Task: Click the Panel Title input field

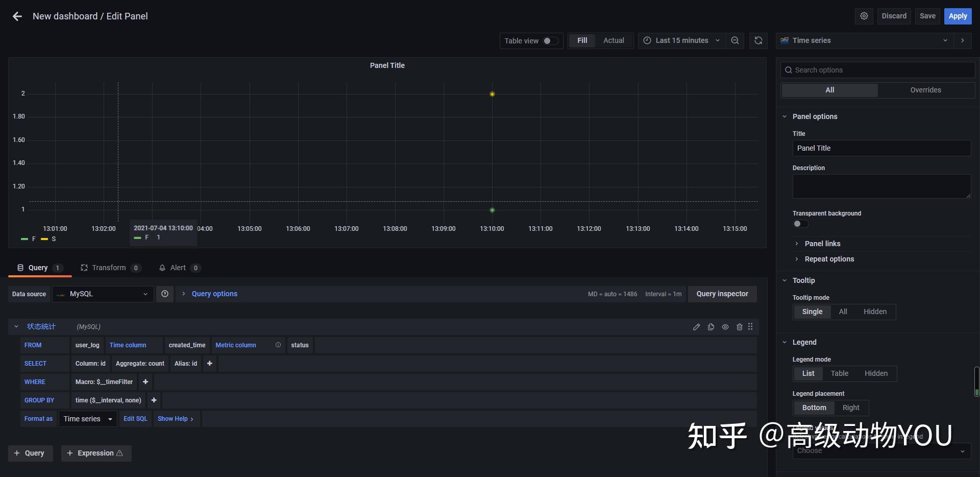Action: 881,148
